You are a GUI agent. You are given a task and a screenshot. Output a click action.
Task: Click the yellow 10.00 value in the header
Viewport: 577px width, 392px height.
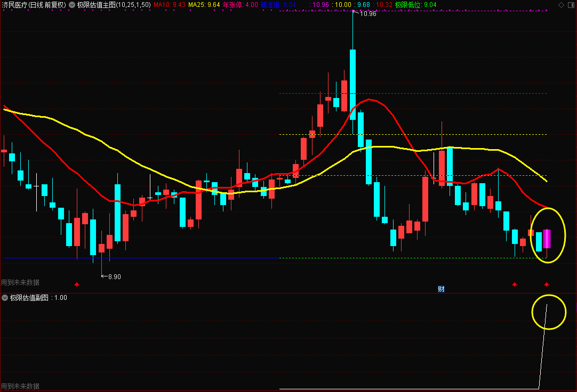(x=341, y=5)
